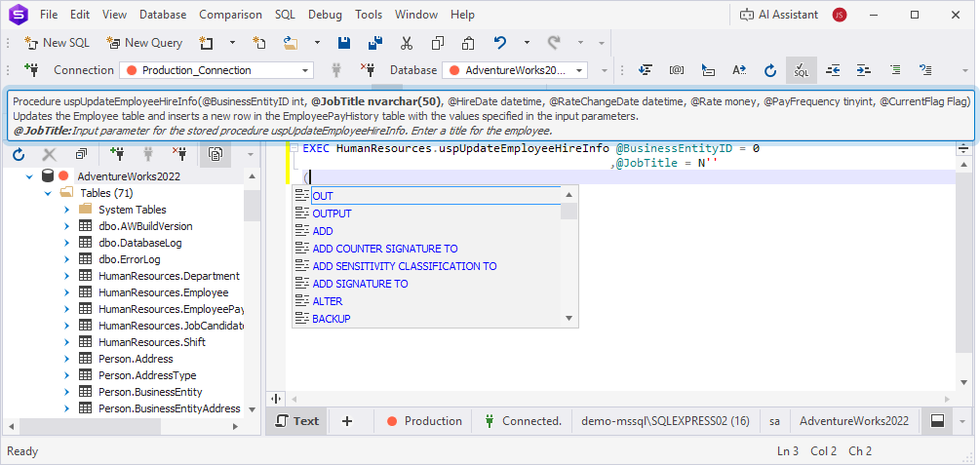Collapse the Tables (71) node
Viewport: 980px width, 465px height.
coord(49,193)
